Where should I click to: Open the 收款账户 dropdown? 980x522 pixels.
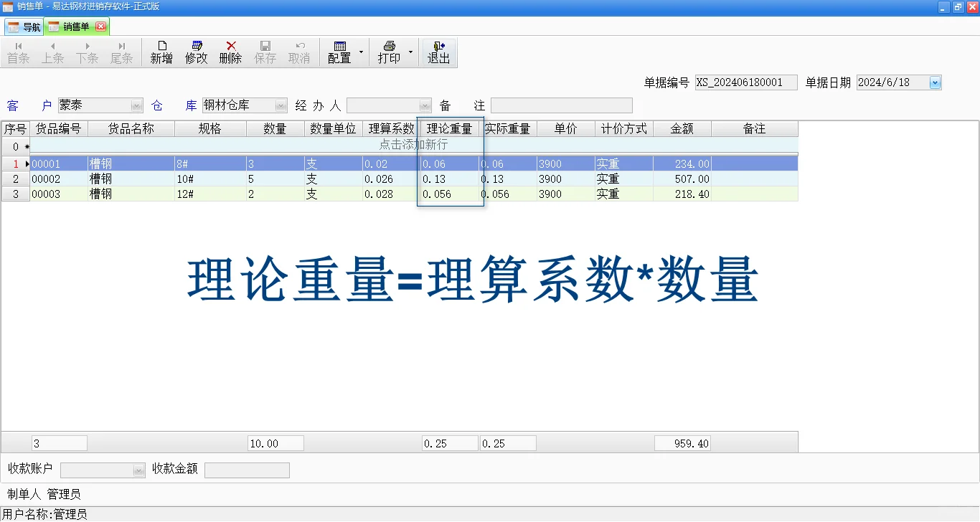[x=139, y=470]
